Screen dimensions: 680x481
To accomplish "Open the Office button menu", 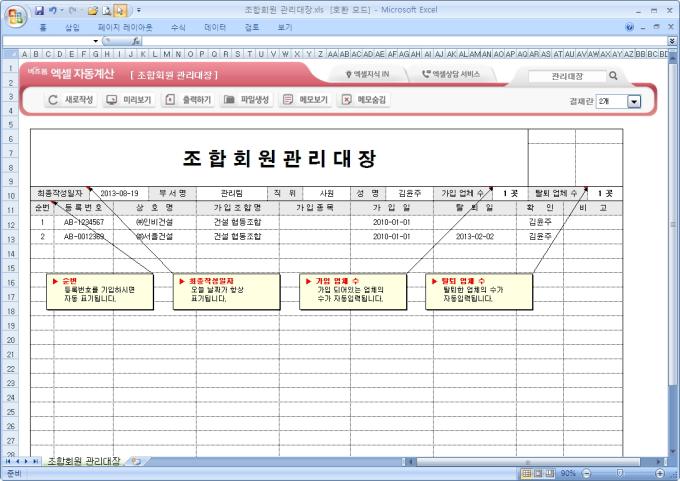I will (x=16, y=16).
